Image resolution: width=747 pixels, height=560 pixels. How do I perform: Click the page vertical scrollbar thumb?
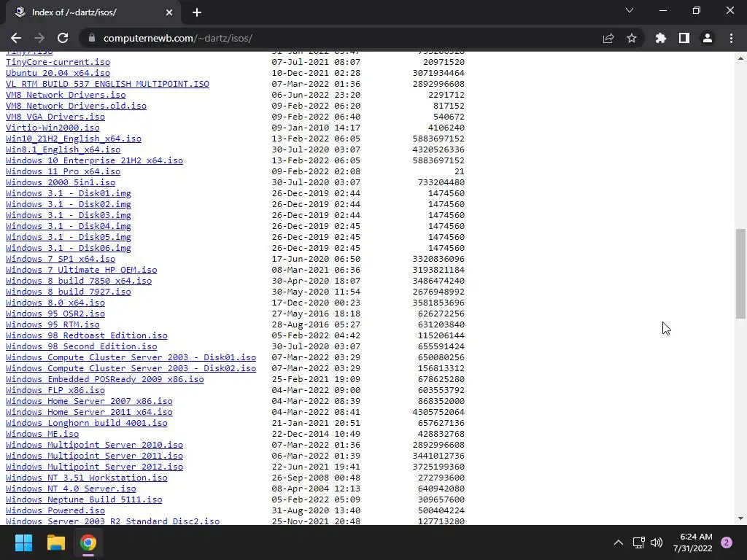(740, 273)
